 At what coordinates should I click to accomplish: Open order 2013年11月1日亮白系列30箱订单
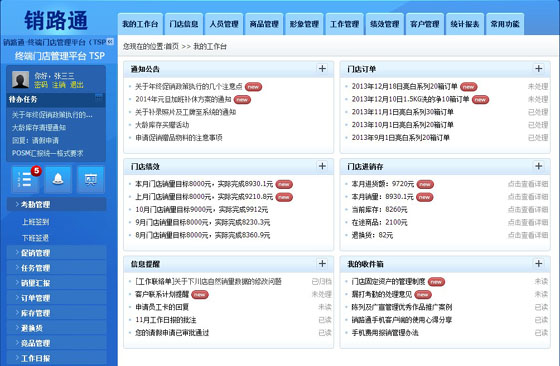click(403, 112)
